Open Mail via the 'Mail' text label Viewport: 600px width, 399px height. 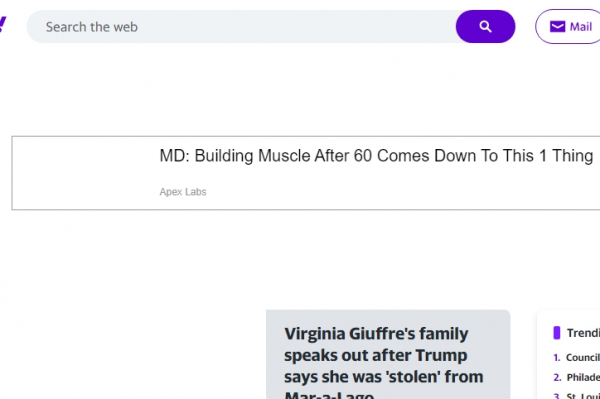[x=580, y=27]
